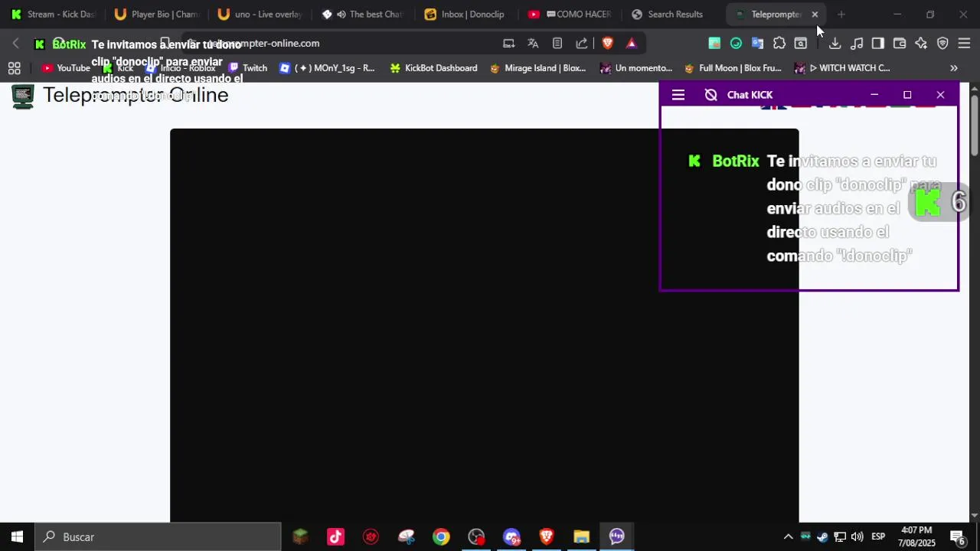Screen dimensions: 980x551
Task: Open File Explorer from the taskbar
Action: tap(582, 536)
